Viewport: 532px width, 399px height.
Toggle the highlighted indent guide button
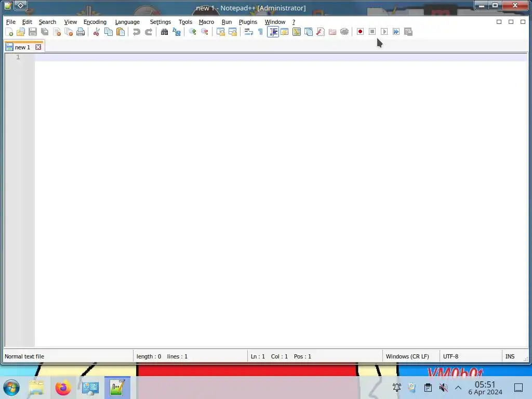coord(273,32)
